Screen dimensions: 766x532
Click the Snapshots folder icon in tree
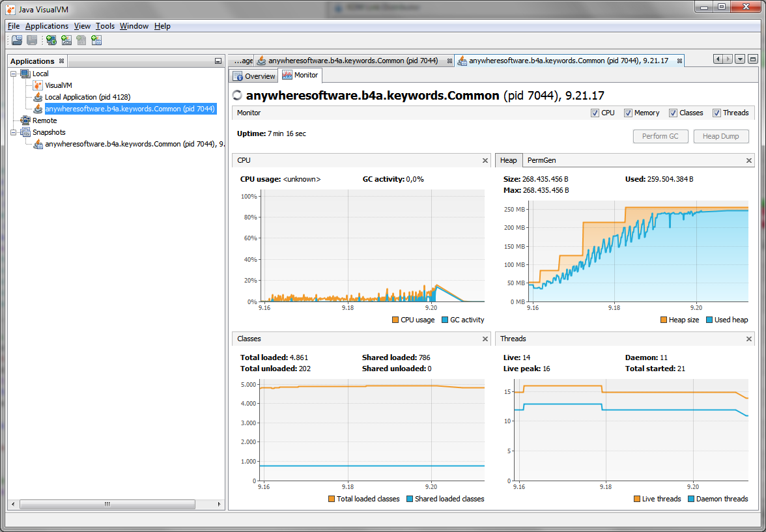(25, 132)
